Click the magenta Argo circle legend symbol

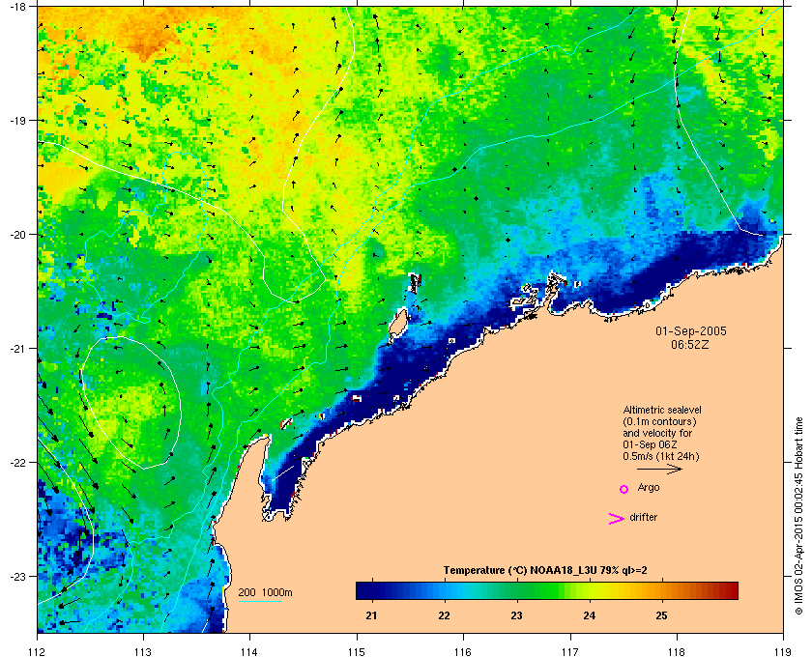[624, 489]
